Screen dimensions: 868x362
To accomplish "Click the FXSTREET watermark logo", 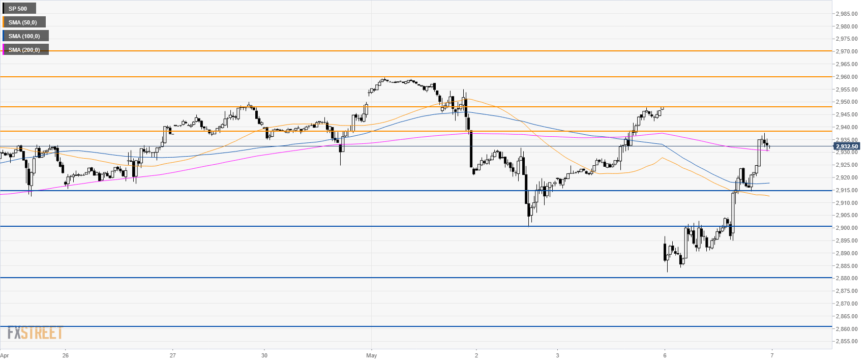I will coord(35,333).
